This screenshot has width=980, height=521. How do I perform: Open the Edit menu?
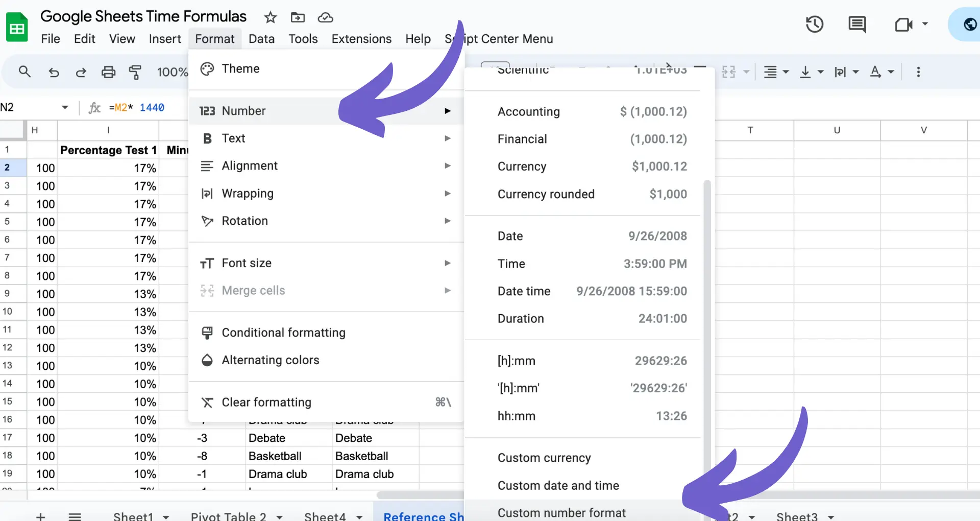point(85,39)
